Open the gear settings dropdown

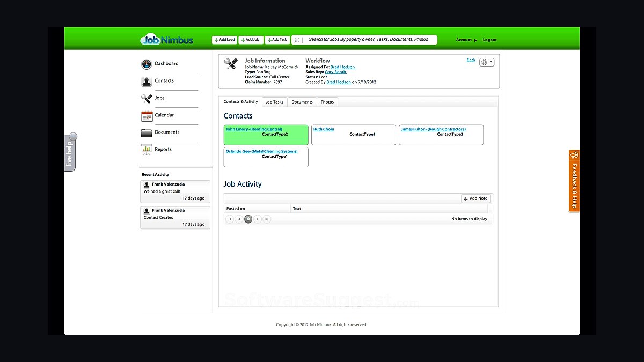(x=487, y=62)
